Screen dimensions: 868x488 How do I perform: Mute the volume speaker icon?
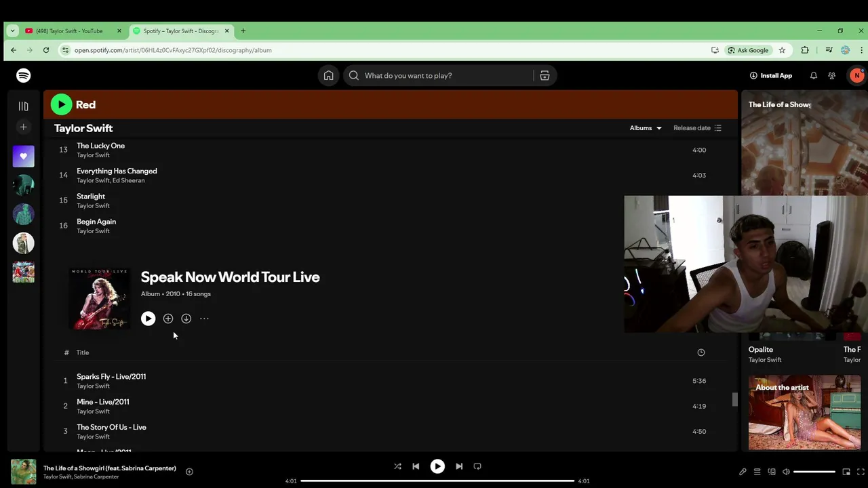click(x=786, y=472)
